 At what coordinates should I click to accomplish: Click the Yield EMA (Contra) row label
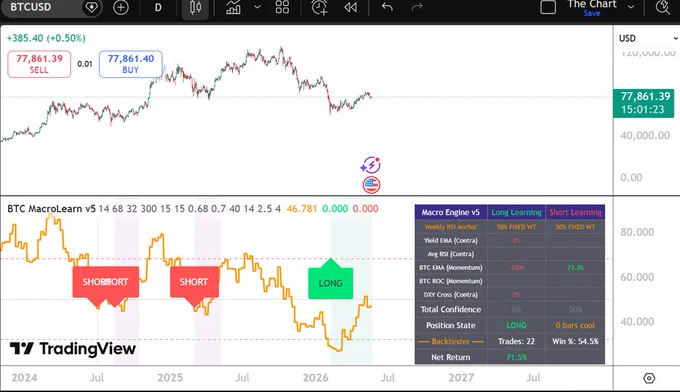tap(451, 240)
